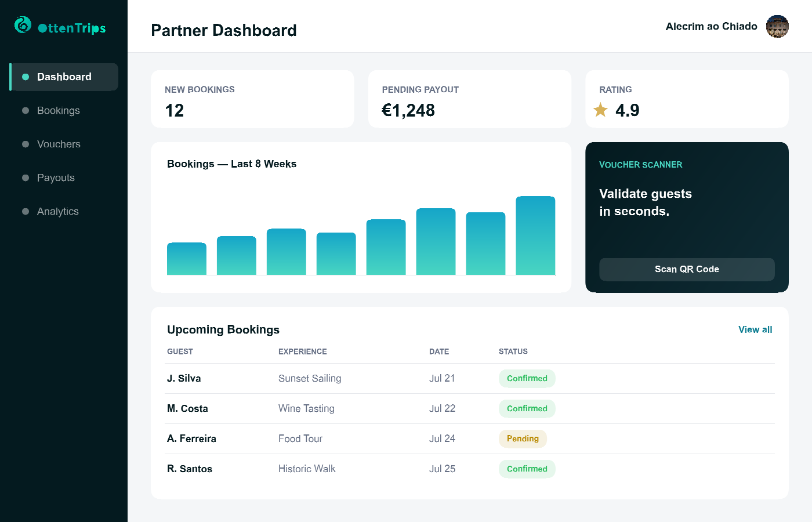Click the Confirmed badge for J. Silva

(527, 379)
